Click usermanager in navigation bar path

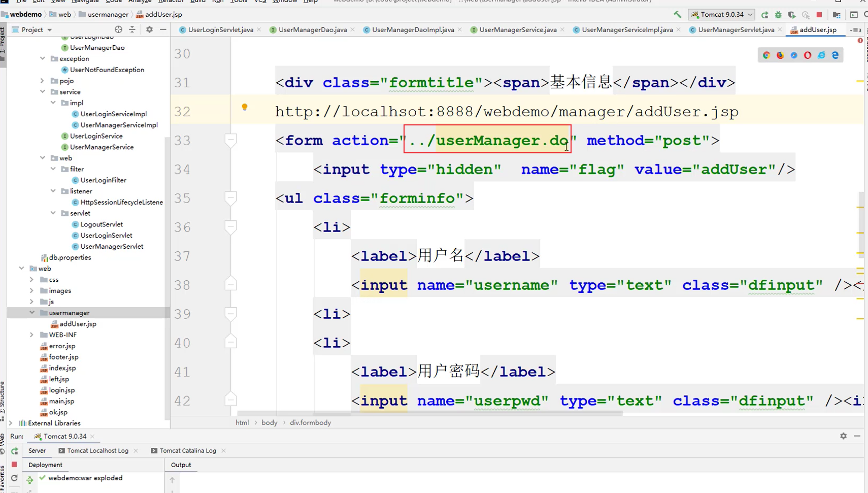pyautogui.click(x=108, y=15)
